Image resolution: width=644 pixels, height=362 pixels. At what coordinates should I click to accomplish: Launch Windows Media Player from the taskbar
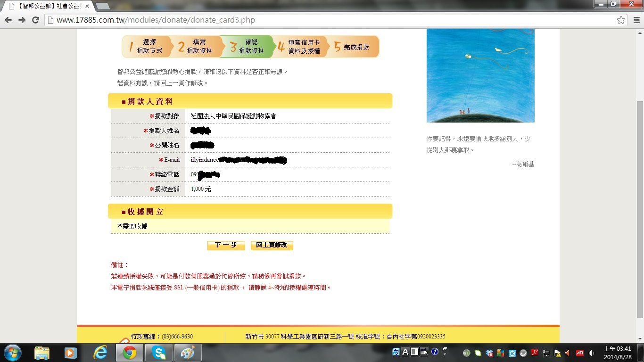click(71, 353)
